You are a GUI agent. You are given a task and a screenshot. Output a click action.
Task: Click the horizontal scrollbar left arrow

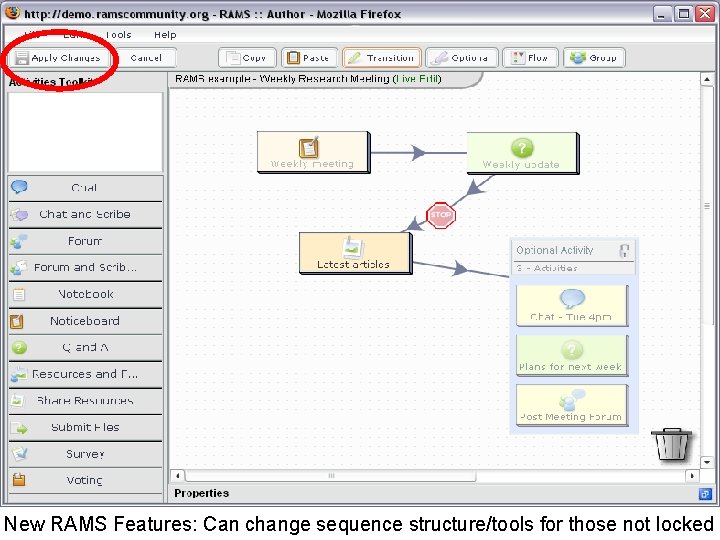(178, 476)
